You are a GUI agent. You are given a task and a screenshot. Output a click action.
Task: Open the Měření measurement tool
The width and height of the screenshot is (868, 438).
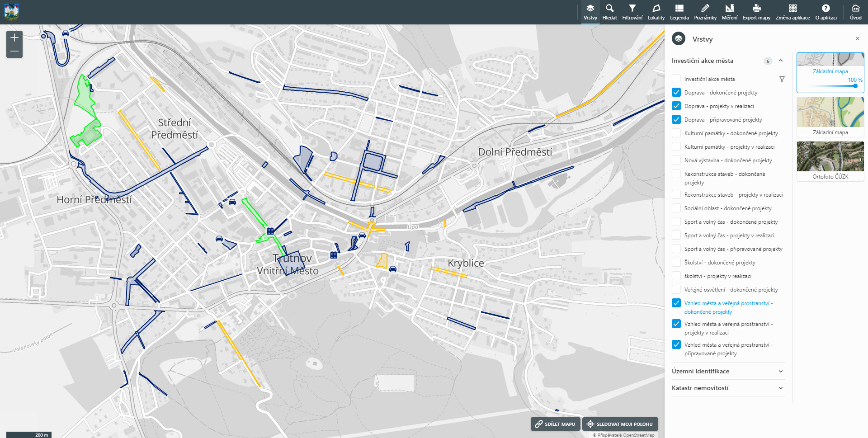point(729,12)
